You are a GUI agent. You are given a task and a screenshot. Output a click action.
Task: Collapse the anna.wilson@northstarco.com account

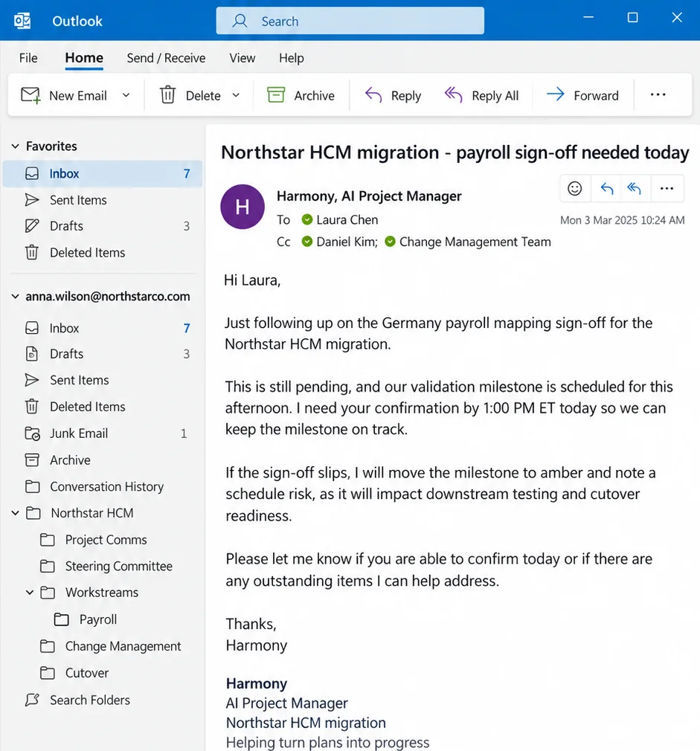pos(16,297)
